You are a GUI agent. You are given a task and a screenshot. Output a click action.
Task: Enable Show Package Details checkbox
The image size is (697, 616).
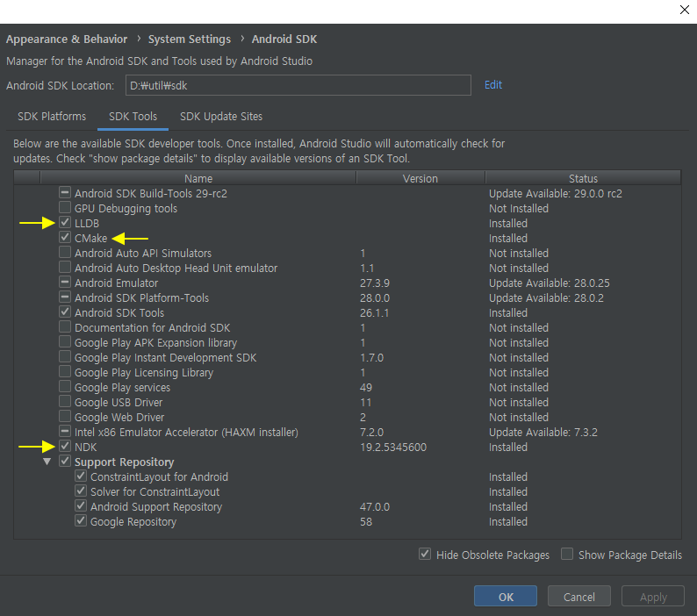pos(567,555)
